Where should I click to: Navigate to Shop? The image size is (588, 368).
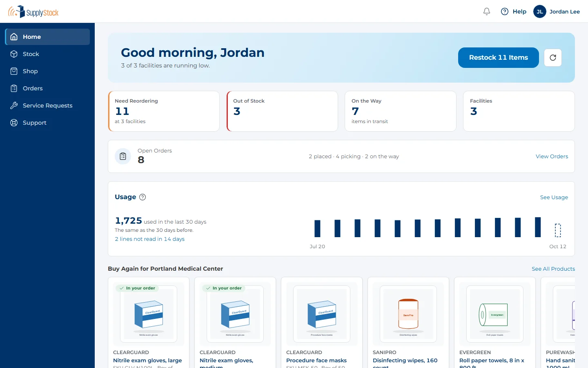(47, 71)
